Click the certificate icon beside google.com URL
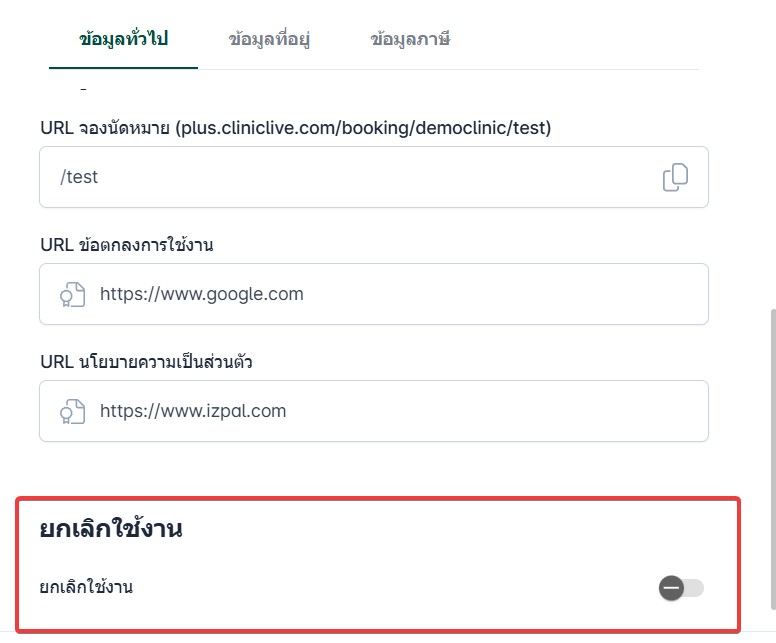Image resolution: width=776 pixels, height=643 pixels. (72, 294)
